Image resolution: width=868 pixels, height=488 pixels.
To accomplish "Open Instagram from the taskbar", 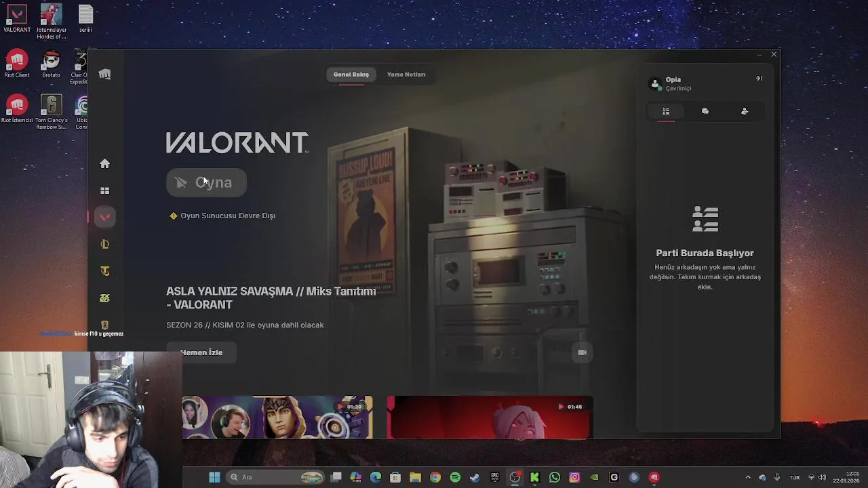I will pyautogui.click(x=574, y=477).
